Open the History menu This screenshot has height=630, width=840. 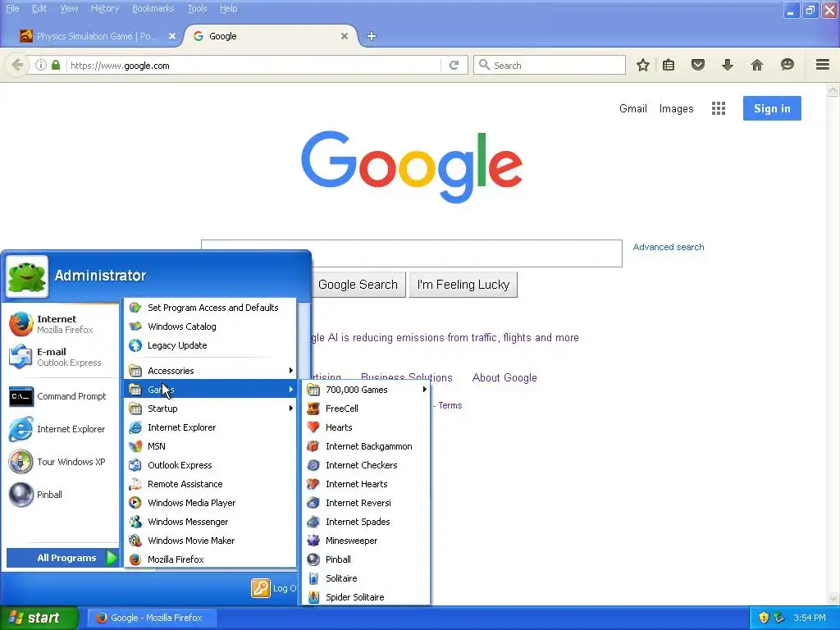(x=105, y=8)
